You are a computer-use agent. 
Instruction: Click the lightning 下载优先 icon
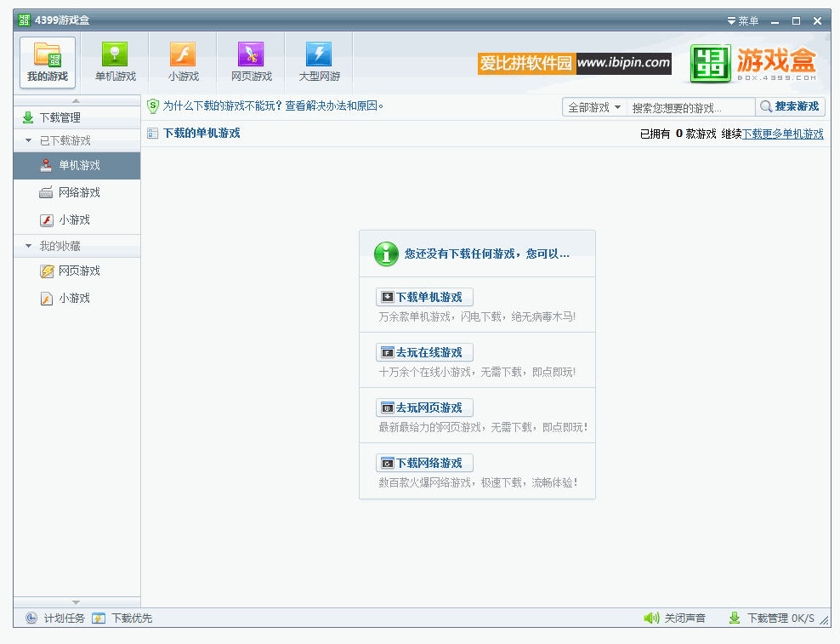tap(99, 618)
